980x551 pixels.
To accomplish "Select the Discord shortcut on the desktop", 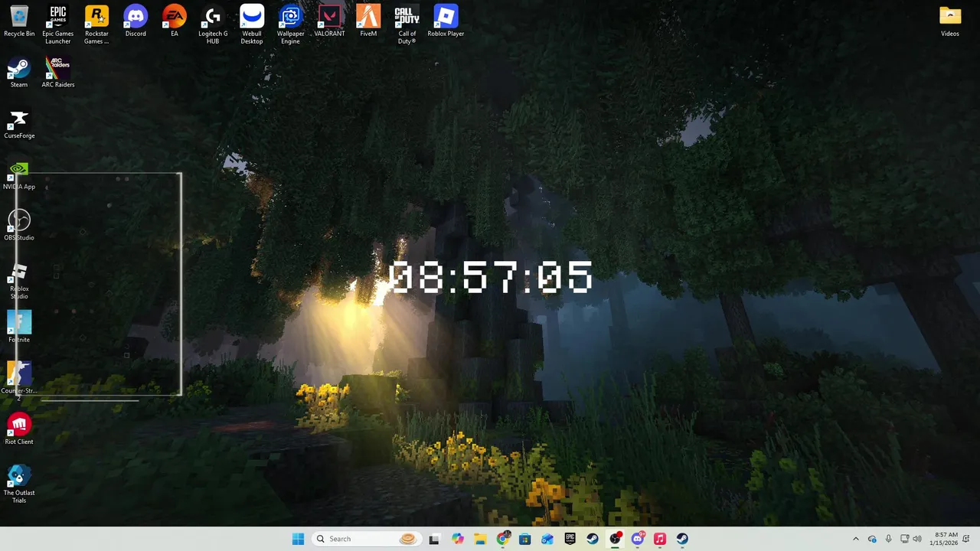I will 136,21.
